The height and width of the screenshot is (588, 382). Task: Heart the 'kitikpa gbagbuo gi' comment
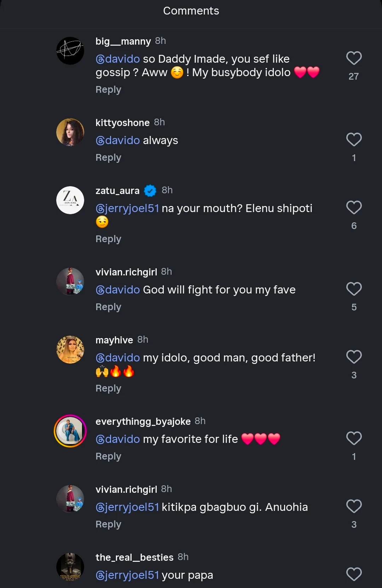click(354, 507)
